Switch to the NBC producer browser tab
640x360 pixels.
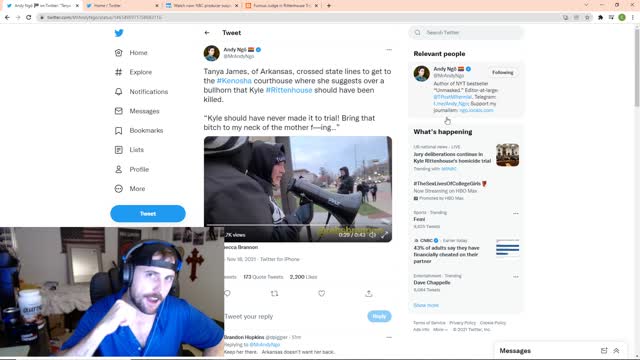[201, 6]
